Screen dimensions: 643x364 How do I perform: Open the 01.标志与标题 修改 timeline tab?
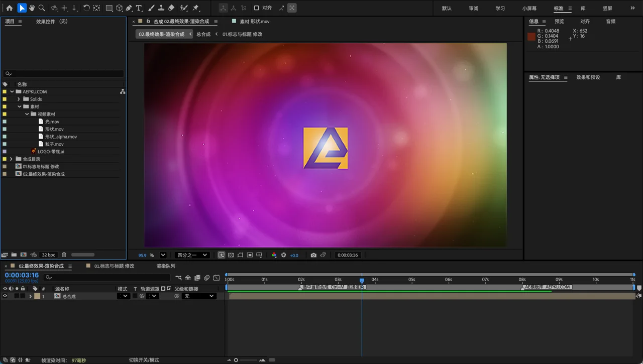click(114, 266)
